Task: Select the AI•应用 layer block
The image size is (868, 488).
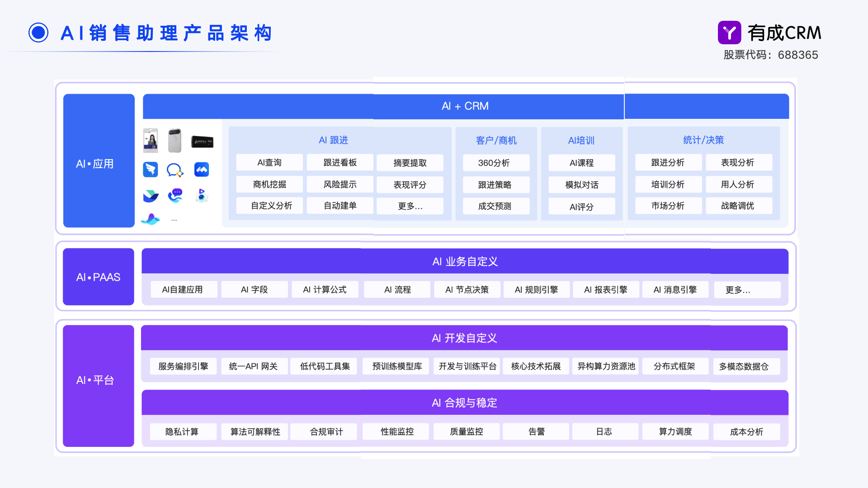Action: 99,160
